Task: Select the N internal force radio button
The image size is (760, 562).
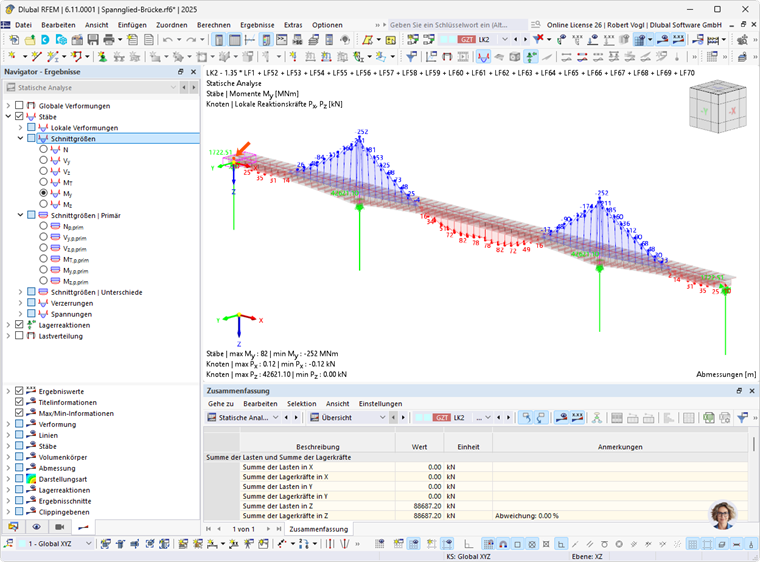Action: point(44,149)
